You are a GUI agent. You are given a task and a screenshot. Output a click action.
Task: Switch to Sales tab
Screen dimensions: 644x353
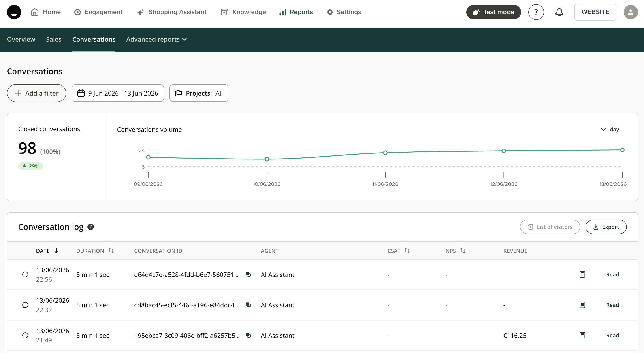point(54,40)
